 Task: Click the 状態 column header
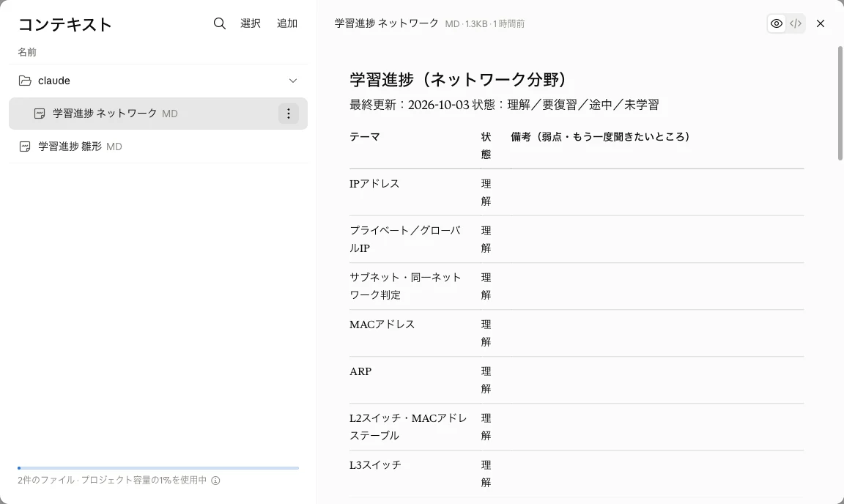pos(486,145)
